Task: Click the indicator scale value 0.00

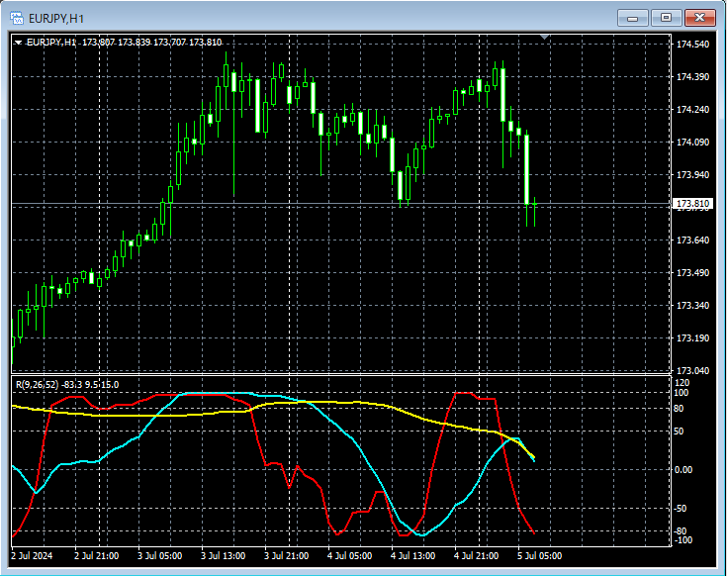Action: point(682,470)
